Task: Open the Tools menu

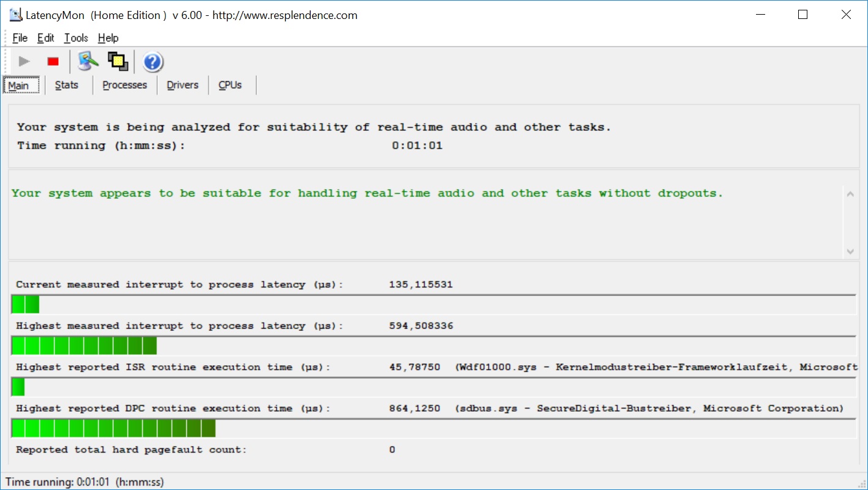Action: click(x=76, y=38)
